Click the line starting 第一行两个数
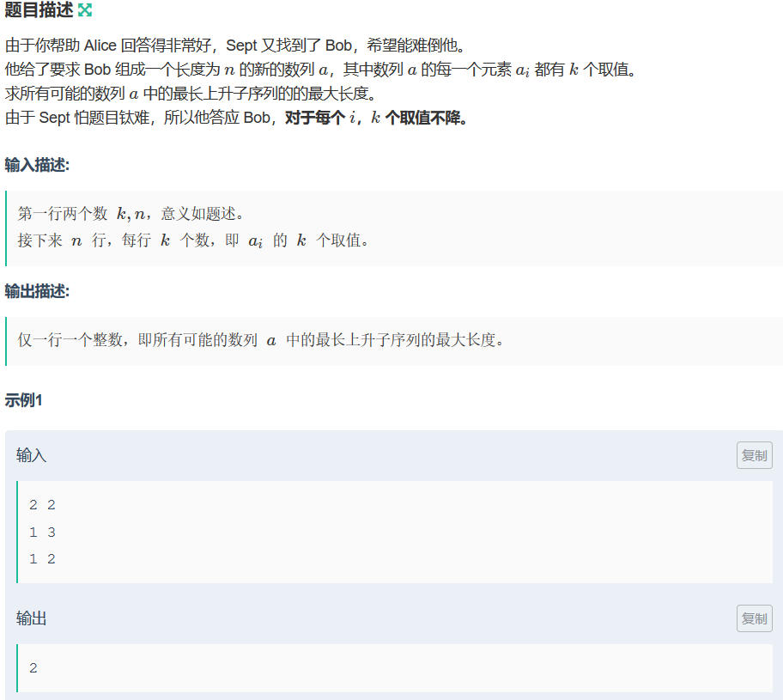Image resolution: width=783 pixels, height=700 pixels. pos(130,214)
